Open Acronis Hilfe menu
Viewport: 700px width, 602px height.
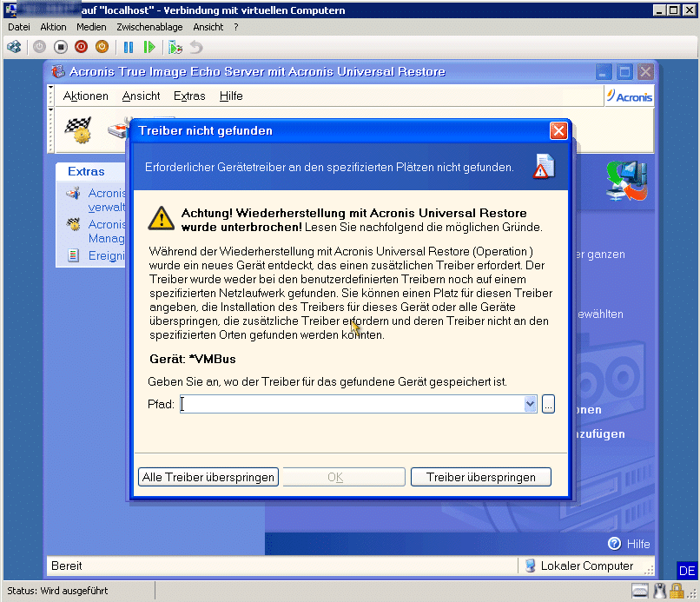click(231, 96)
